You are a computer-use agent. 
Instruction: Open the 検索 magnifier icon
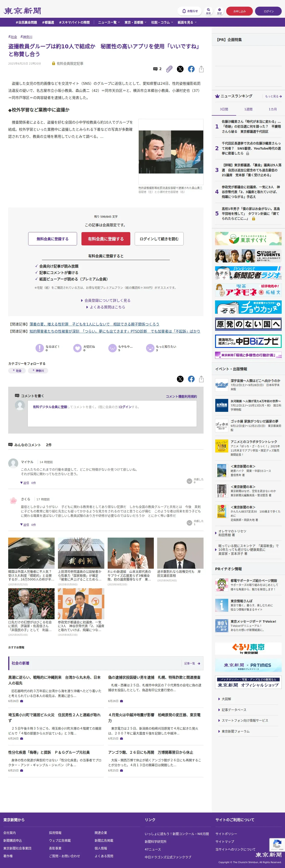(x=208, y=11)
